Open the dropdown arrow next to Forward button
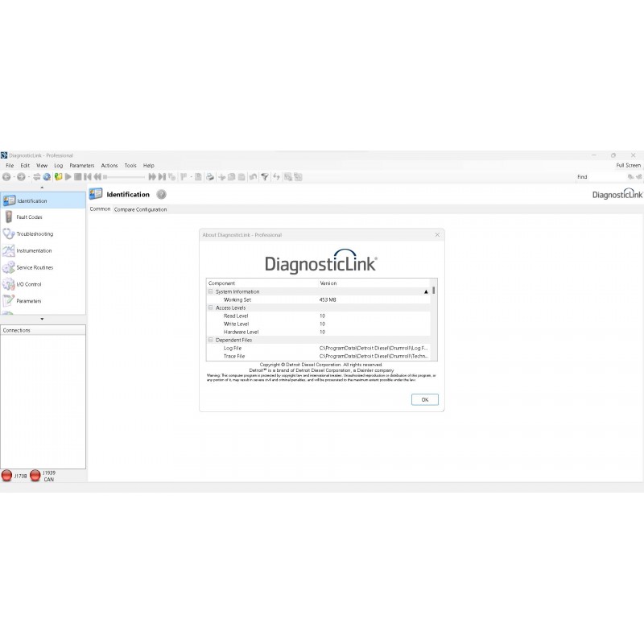The width and height of the screenshot is (644, 644). (28, 177)
